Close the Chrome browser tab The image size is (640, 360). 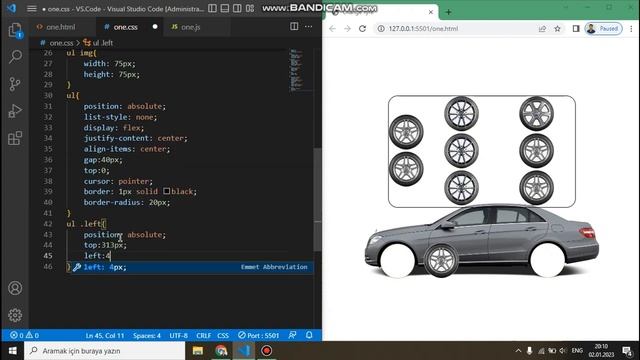click(x=431, y=12)
